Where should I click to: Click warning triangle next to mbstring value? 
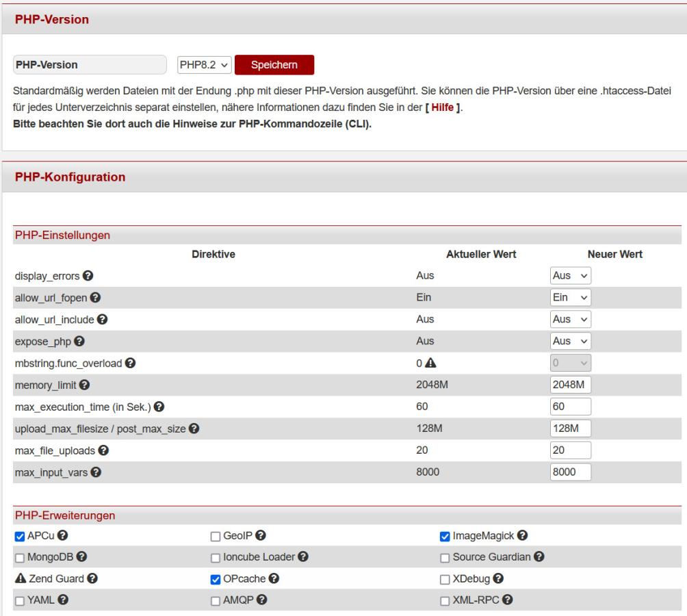[429, 363]
